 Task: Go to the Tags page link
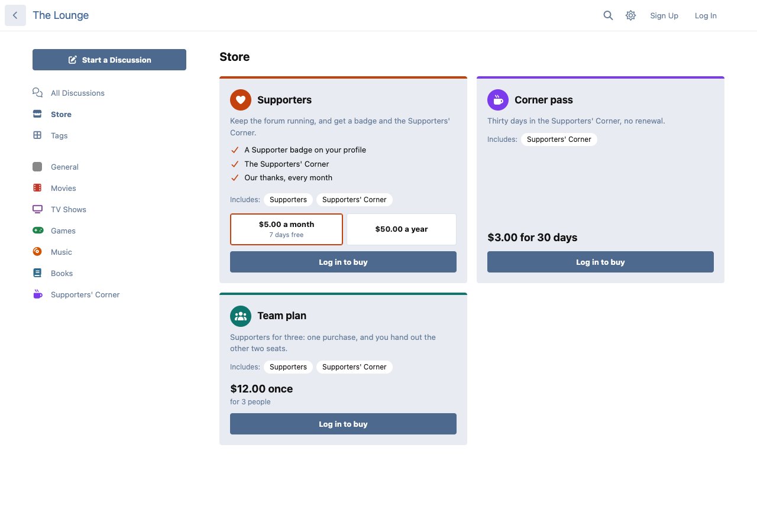coord(59,135)
